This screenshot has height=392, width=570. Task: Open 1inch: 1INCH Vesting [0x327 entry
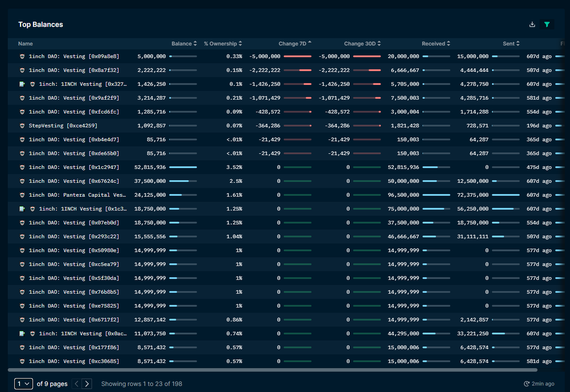point(83,84)
